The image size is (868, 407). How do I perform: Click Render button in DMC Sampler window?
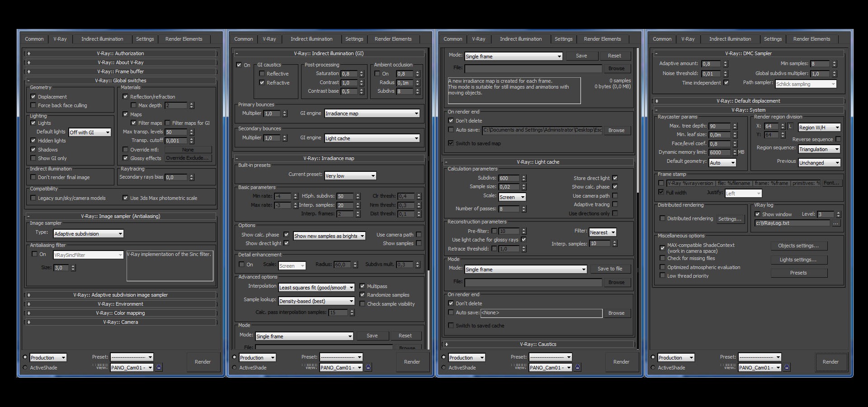point(830,362)
